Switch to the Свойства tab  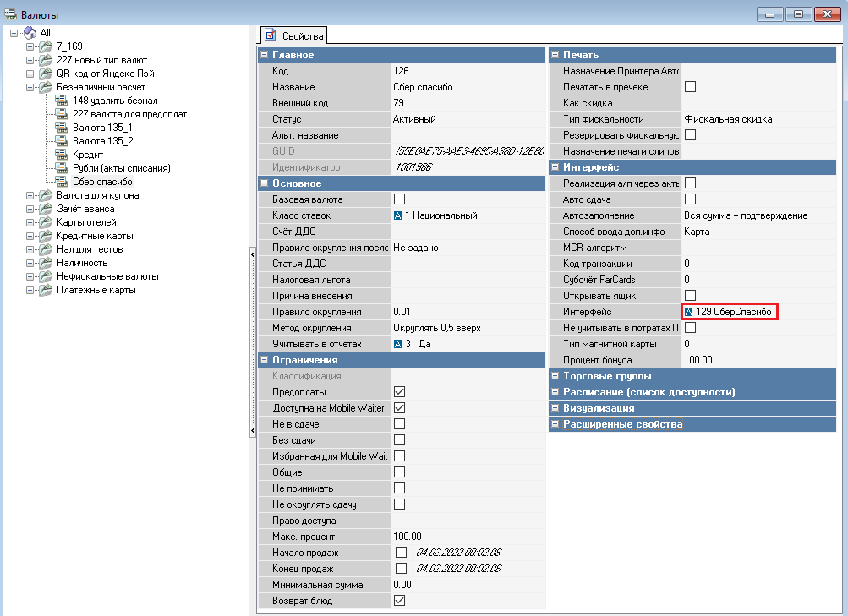(x=294, y=35)
